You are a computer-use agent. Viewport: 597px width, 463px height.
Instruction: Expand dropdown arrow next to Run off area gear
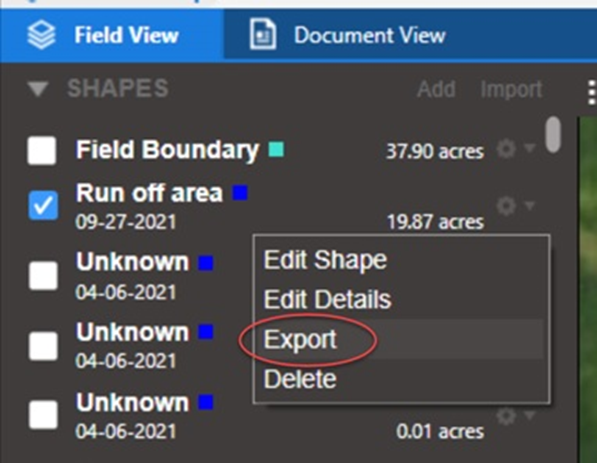click(530, 206)
